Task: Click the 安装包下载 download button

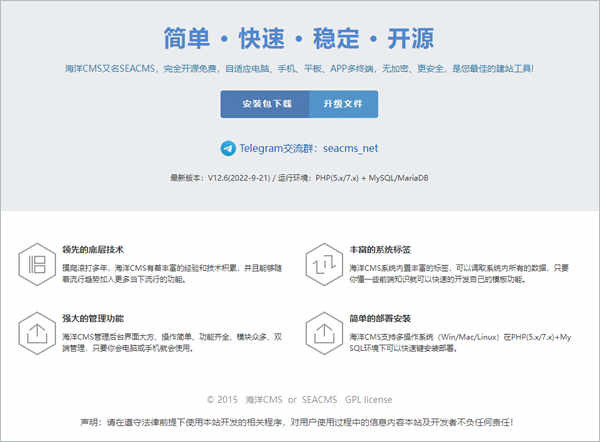Action: (x=265, y=104)
